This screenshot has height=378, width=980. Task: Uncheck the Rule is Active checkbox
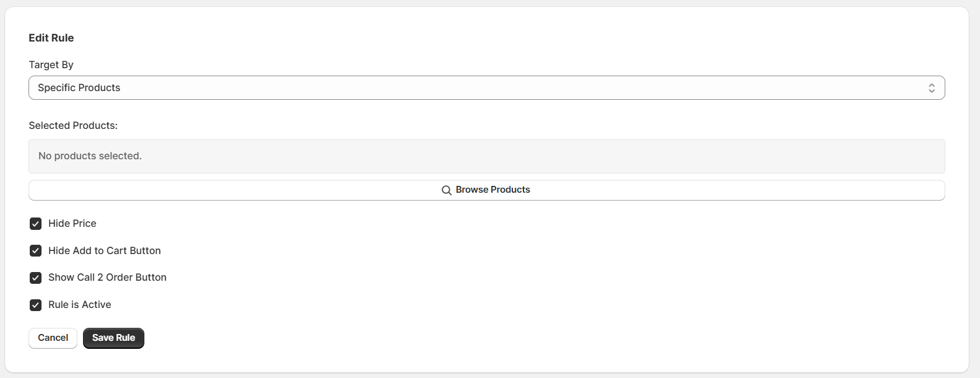(x=36, y=305)
